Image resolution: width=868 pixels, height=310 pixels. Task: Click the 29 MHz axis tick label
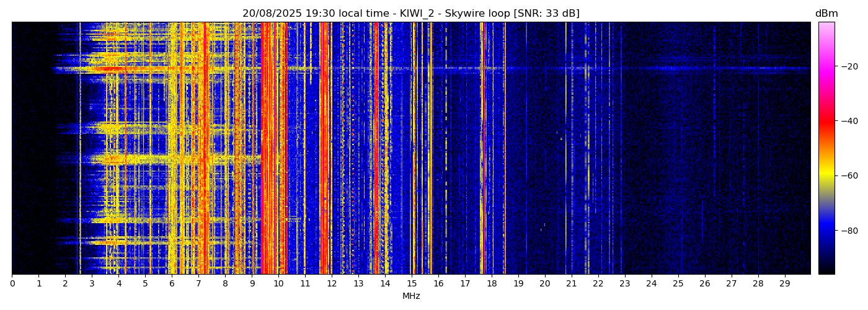784,284
